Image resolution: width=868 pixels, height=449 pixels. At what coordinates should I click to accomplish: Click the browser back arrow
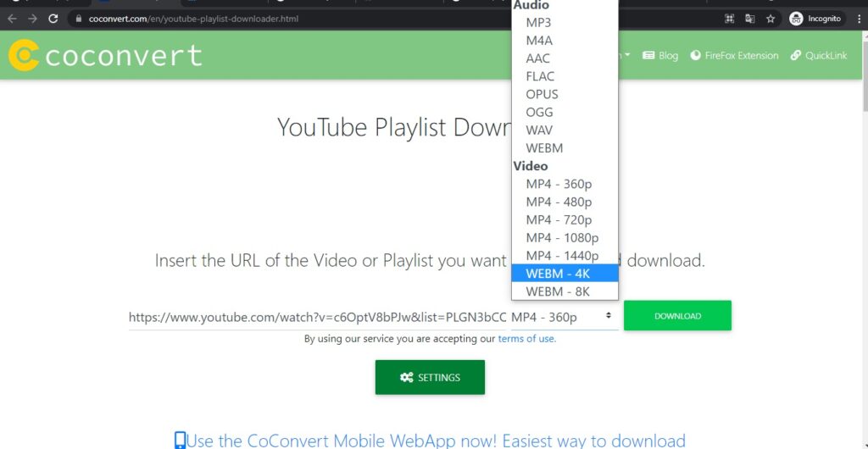point(12,19)
